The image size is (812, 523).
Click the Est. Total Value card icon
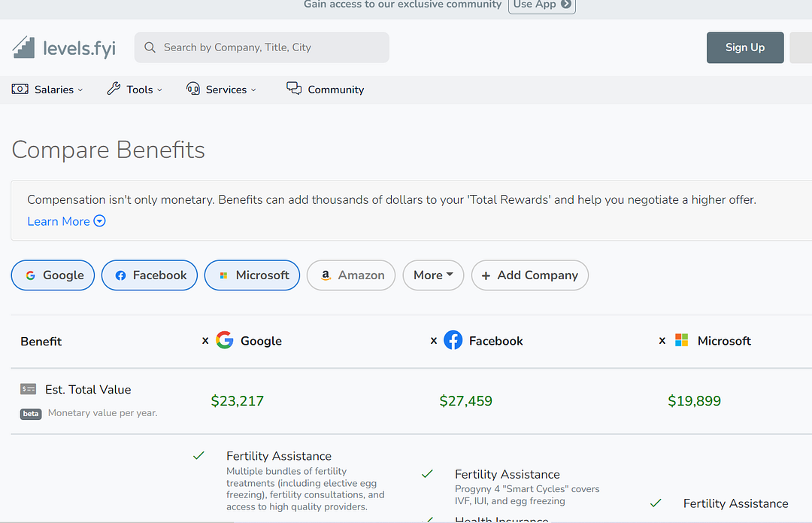[28, 389]
